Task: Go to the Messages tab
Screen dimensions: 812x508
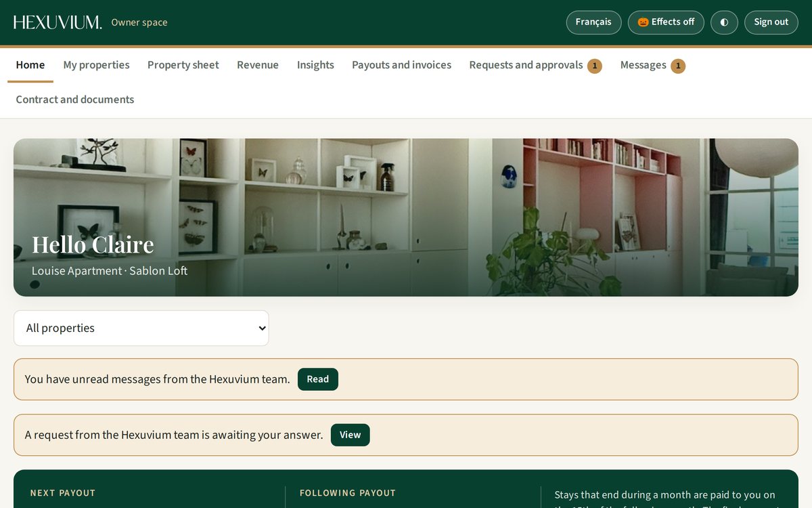Action: pyautogui.click(x=652, y=65)
